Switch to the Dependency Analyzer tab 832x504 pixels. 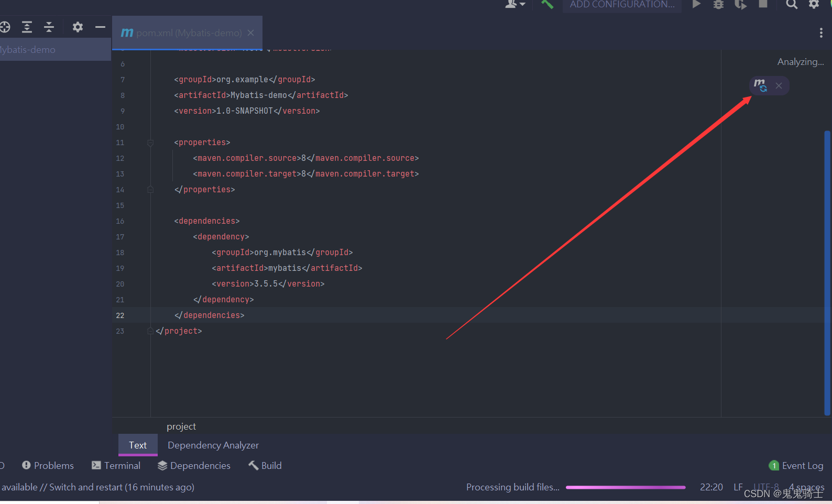[213, 445]
